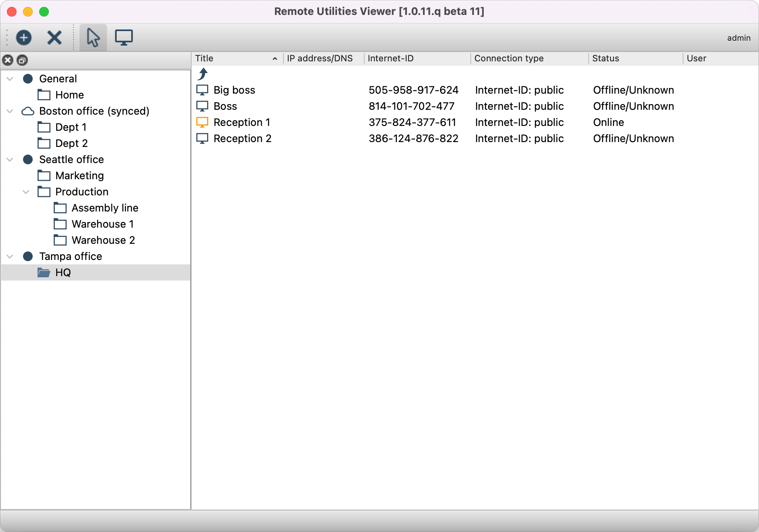This screenshot has height=532, width=759.
Task: Open the Dept 2 folder
Action: tap(71, 143)
